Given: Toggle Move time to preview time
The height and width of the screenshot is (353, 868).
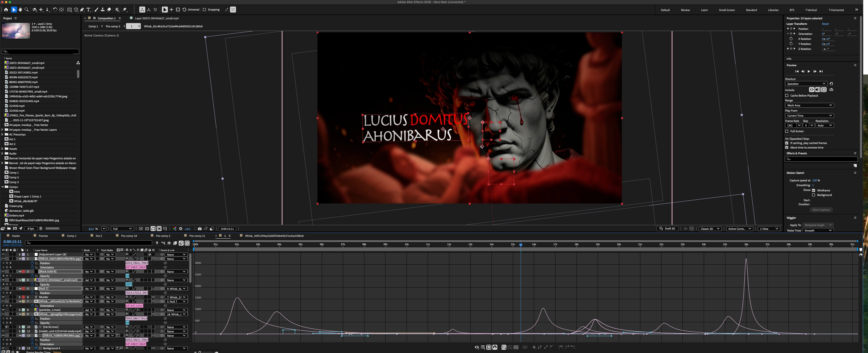Looking at the screenshot, I should tap(787, 148).
